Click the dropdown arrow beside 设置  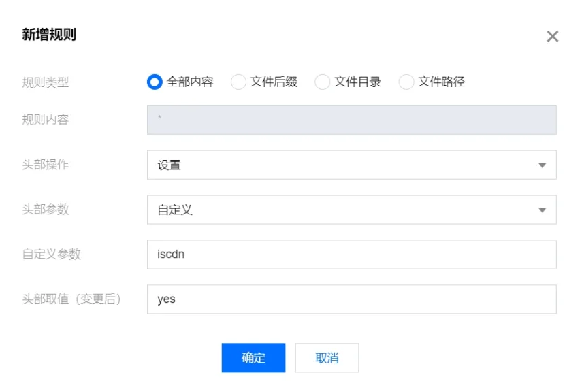[x=544, y=165]
